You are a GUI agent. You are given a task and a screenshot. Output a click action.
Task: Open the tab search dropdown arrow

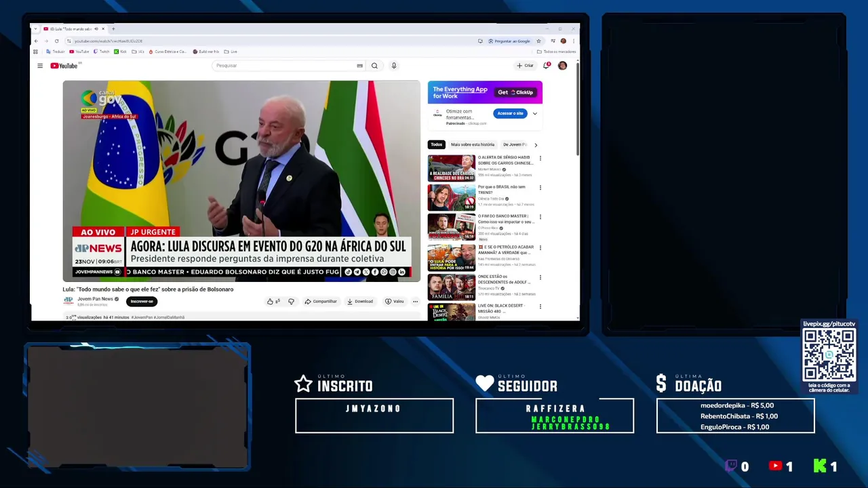pos(36,29)
